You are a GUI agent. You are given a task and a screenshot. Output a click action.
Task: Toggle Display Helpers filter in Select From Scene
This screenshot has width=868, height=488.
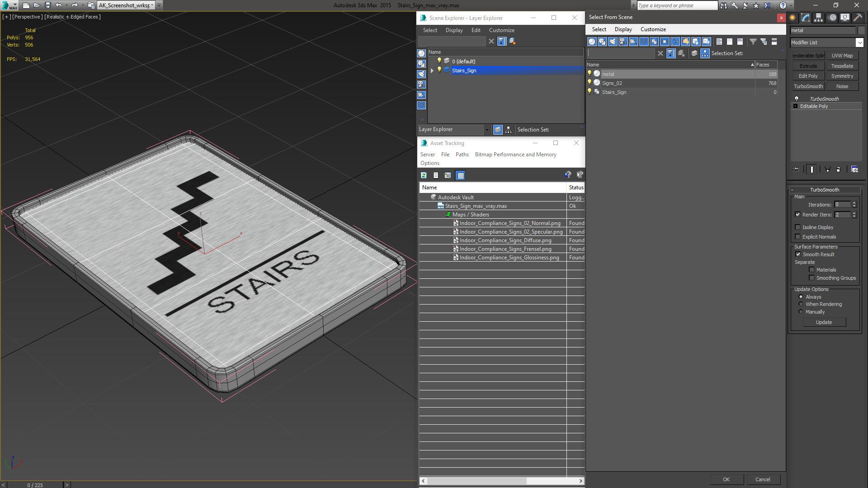pos(633,42)
